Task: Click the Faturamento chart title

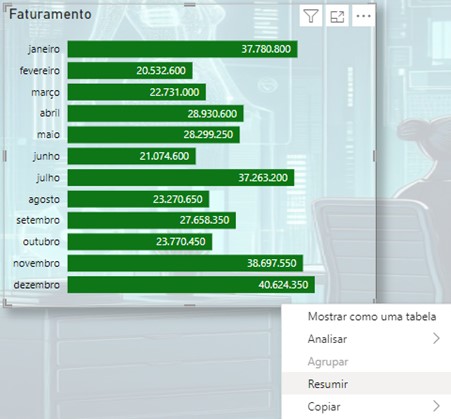Action: [50, 14]
